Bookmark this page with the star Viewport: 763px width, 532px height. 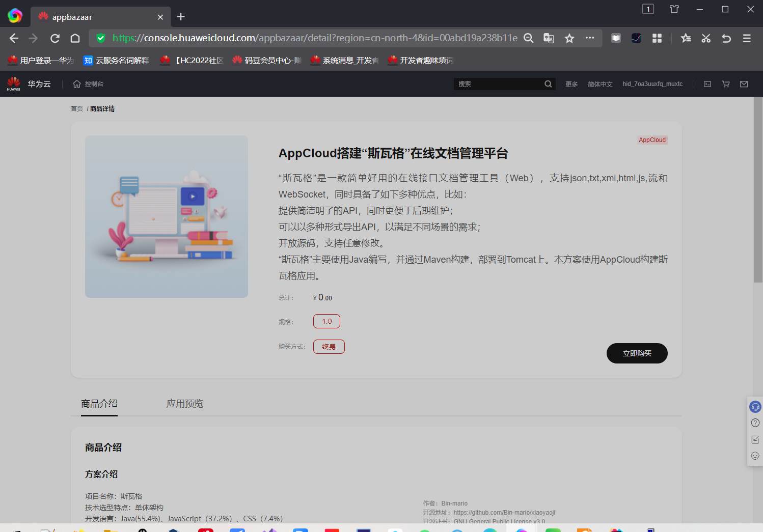(x=569, y=38)
